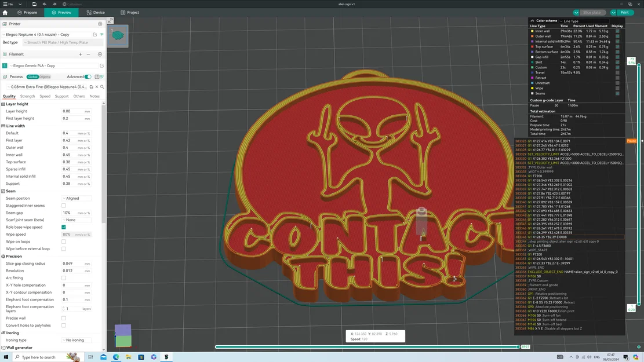Open the printer preset dropdown
The width and height of the screenshot is (644, 362).
coord(47,35)
